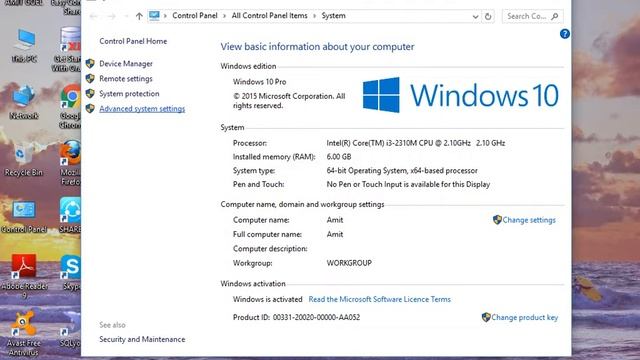This screenshot has height=360, width=640.
Task: Expand chevron after Control Panel breadcrumb
Action: click(x=224, y=16)
